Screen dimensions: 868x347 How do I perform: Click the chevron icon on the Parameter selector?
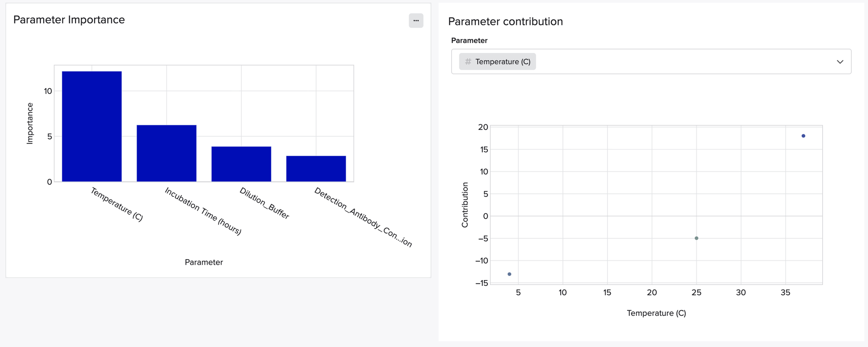coord(840,62)
